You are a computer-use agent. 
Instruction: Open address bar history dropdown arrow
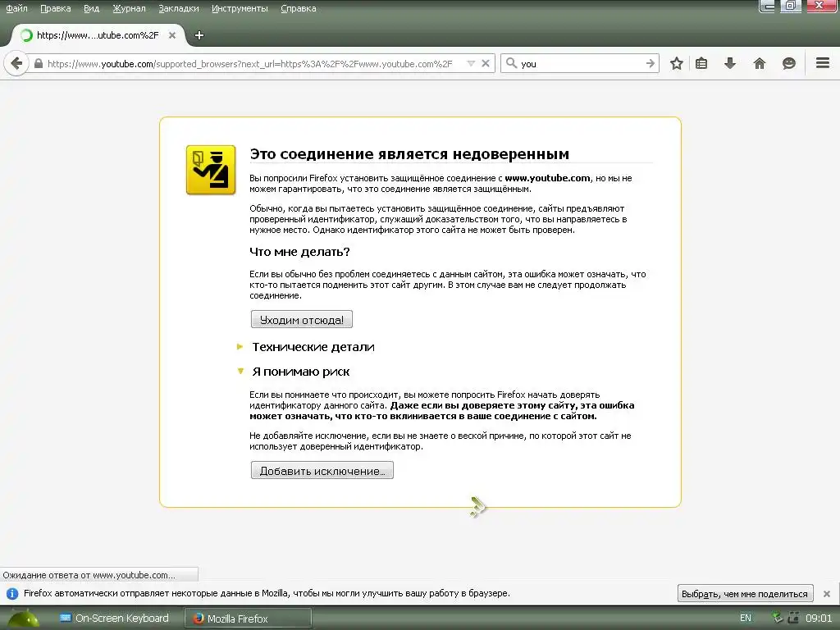click(x=471, y=64)
